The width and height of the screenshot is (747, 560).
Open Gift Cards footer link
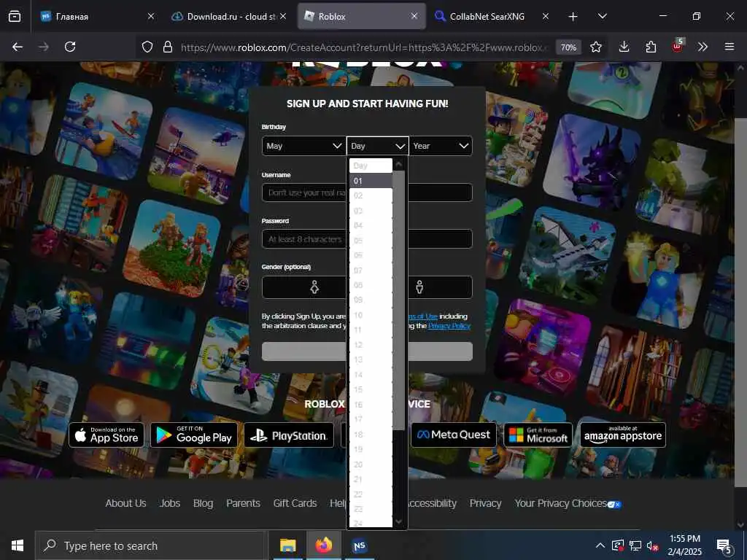point(295,503)
